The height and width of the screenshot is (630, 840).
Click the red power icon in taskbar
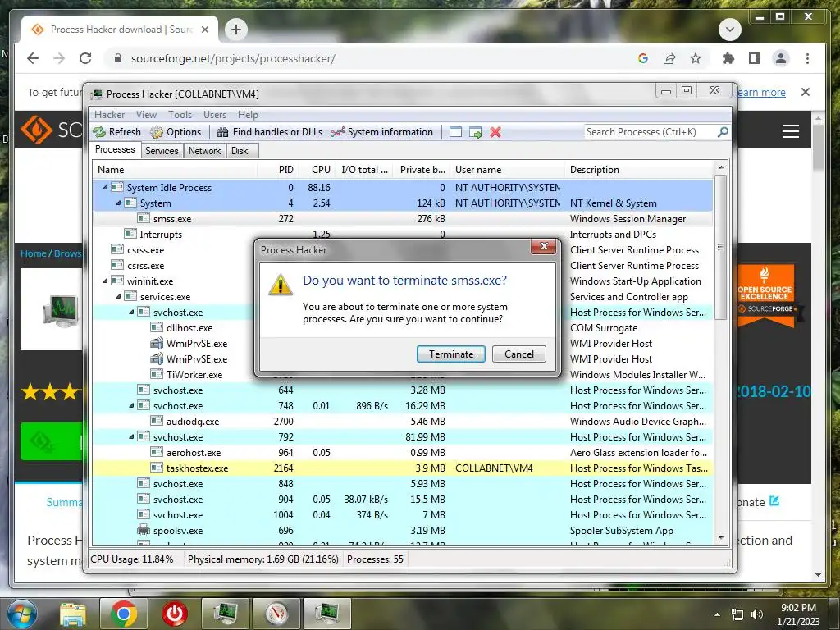coord(175,614)
